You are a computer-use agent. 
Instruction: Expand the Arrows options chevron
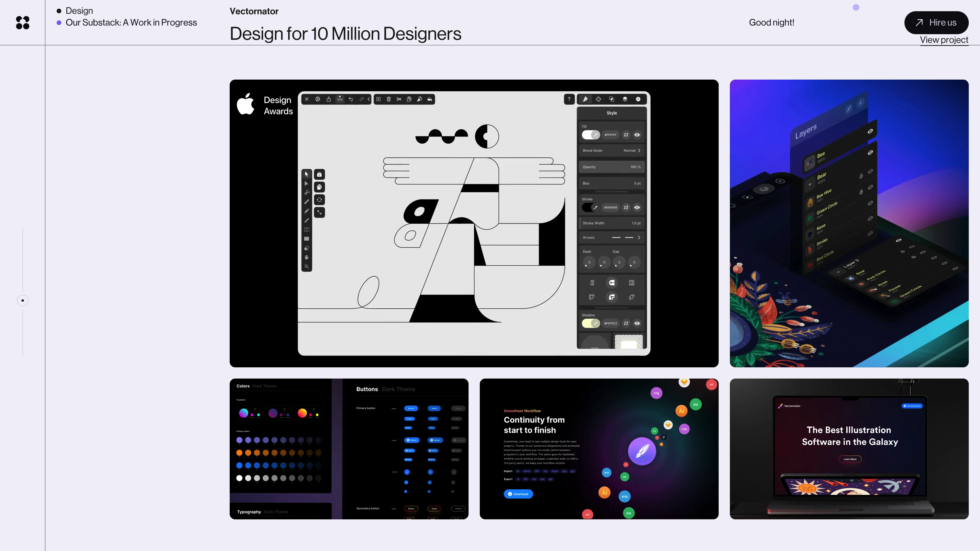click(639, 237)
